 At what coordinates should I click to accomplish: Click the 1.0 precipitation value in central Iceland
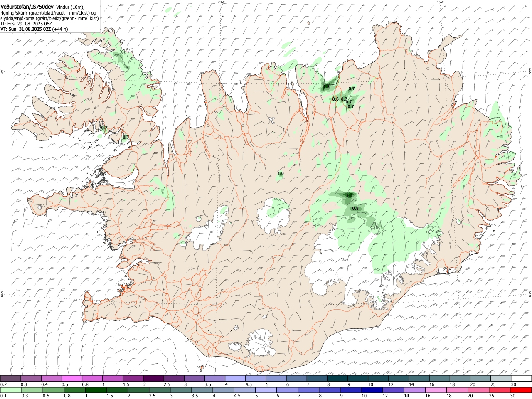click(x=281, y=174)
